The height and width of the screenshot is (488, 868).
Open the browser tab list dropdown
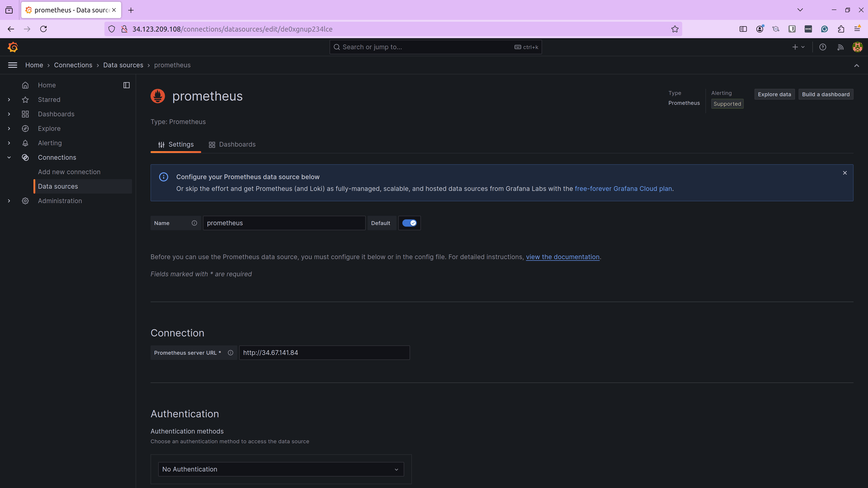click(800, 10)
